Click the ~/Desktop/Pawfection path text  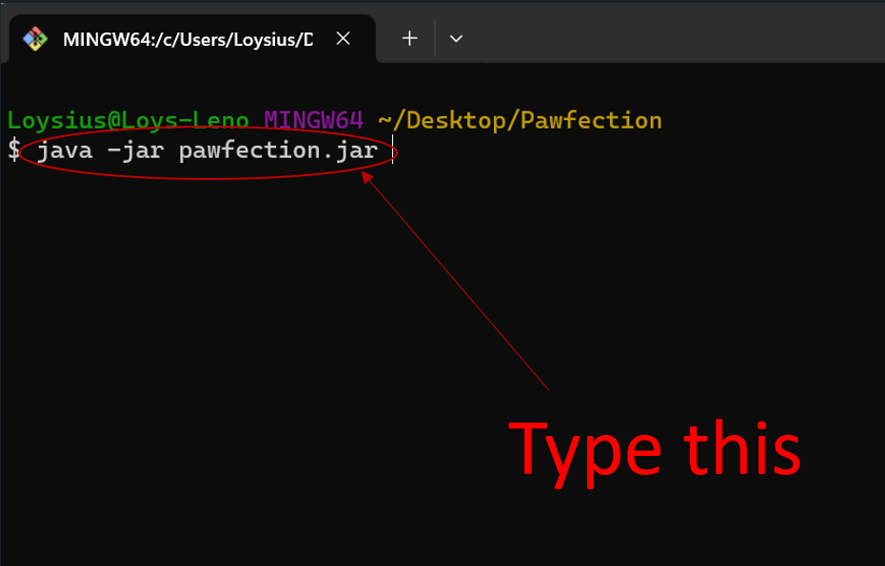coord(519,121)
